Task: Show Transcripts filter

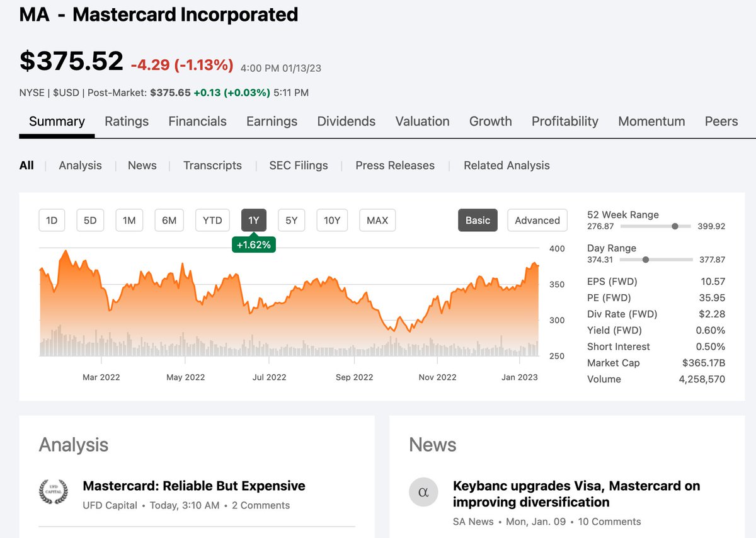Action: tap(212, 166)
